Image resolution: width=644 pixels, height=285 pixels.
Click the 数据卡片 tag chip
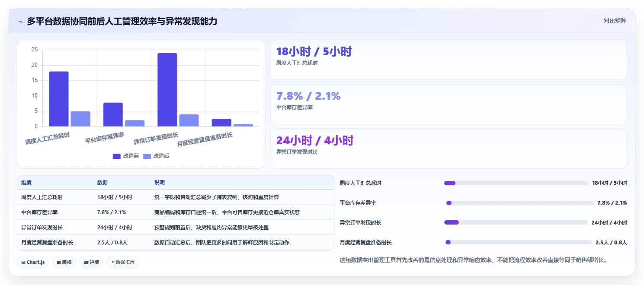pos(123,262)
